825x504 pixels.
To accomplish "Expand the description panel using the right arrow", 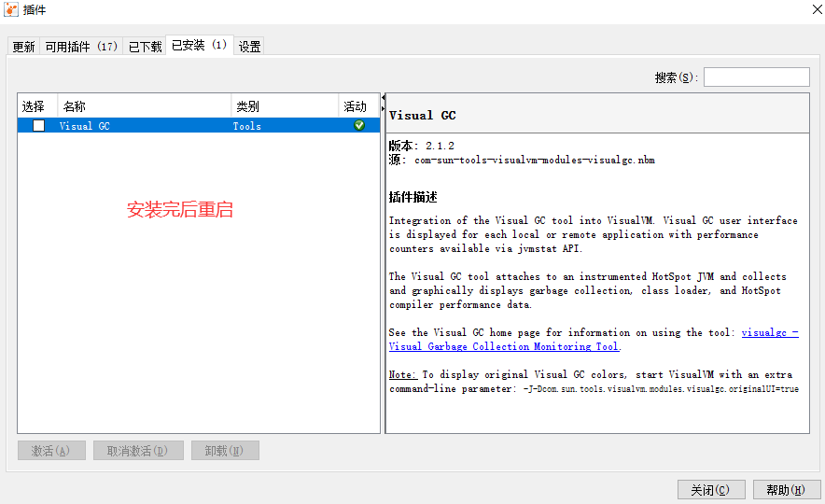I will pyautogui.click(x=383, y=108).
